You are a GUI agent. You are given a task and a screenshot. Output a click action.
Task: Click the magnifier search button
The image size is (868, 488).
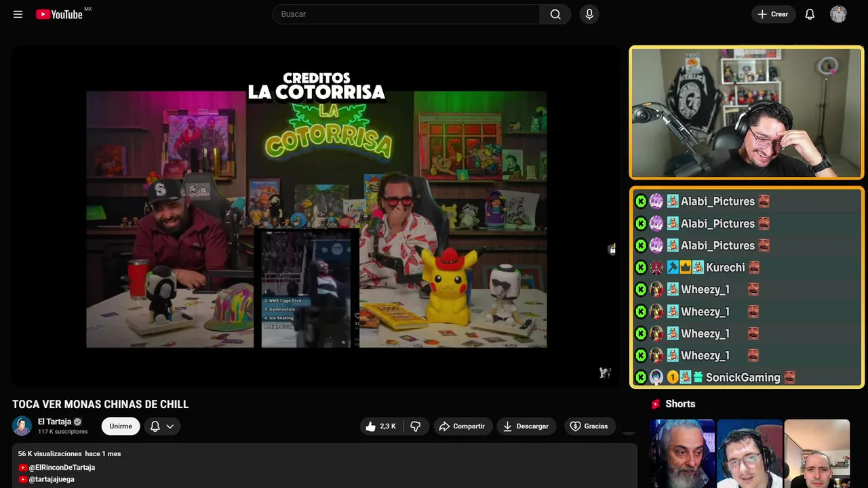[555, 14]
